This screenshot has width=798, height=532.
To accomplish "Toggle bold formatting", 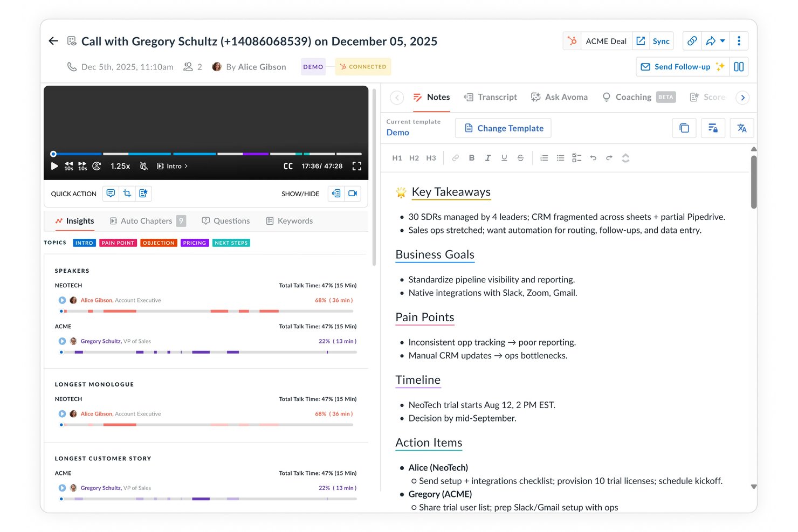I will click(472, 158).
